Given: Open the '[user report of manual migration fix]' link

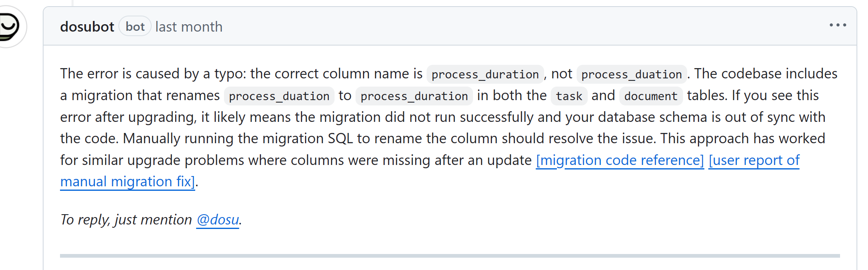Looking at the screenshot, I should pos(755,160).
